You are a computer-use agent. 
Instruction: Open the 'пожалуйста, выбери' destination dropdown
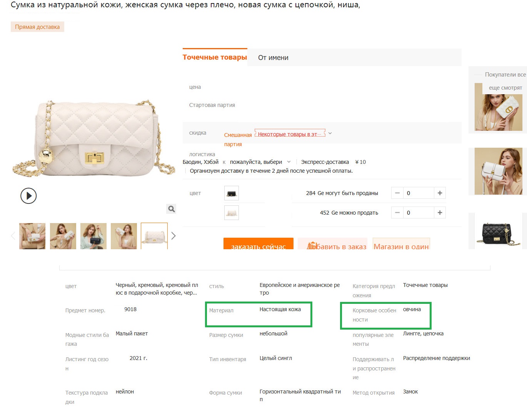(260, 162)
